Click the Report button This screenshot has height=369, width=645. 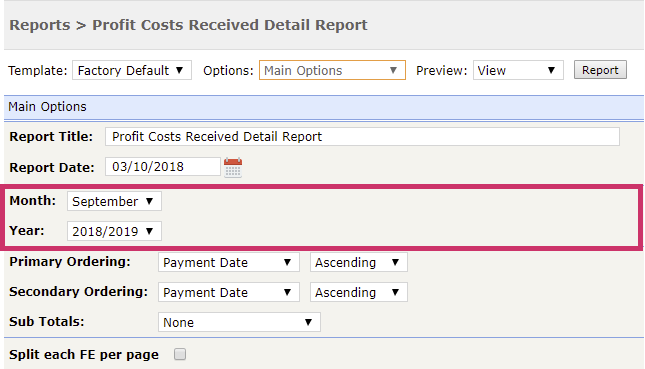point(600,70)
